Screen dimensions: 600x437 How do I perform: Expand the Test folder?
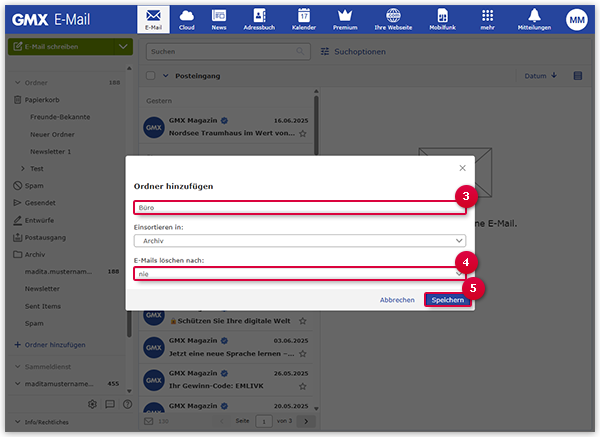point(23,168)
